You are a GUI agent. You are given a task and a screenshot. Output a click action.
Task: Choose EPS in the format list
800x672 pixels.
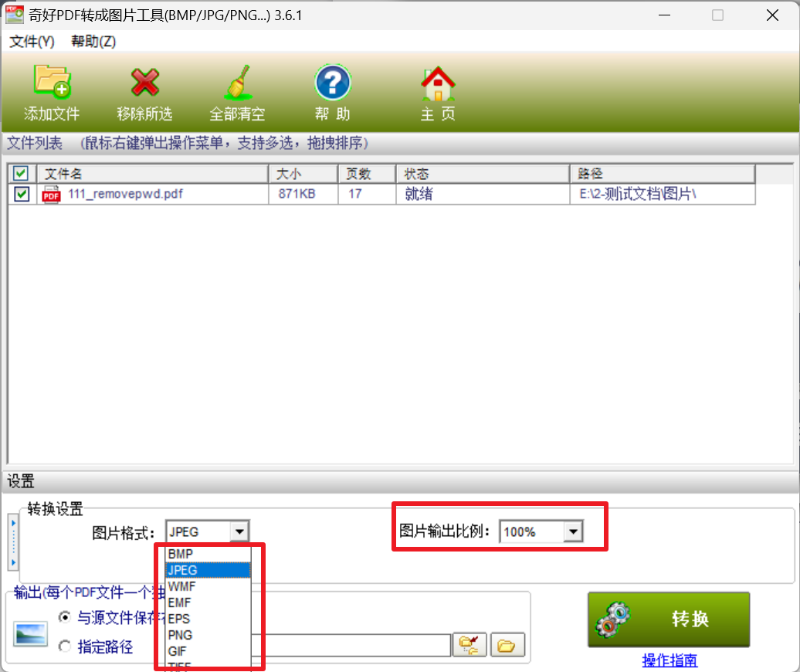click(x=208, y=619)
